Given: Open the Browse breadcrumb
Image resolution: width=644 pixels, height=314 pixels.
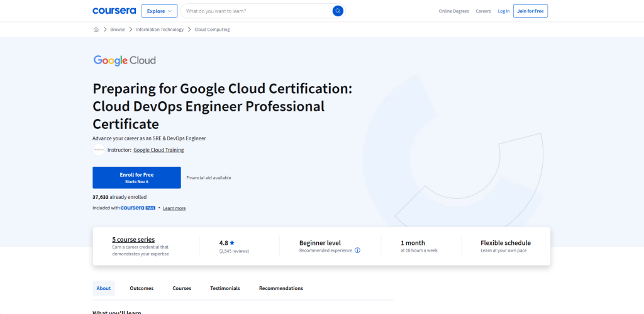Looking at the screenshot, I should tap(118, 30).
